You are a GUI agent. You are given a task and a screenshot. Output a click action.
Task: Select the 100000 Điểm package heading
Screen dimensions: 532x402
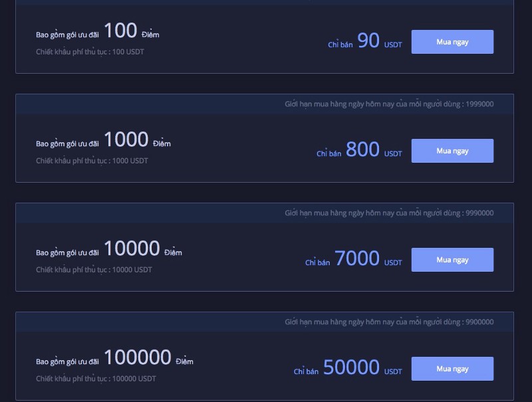pos(114,357)
